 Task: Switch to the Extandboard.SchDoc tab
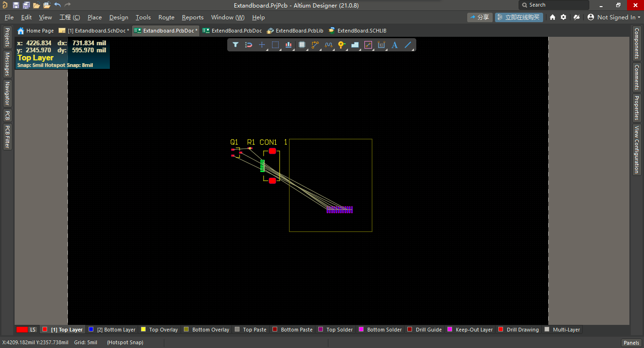coord(94,31)
